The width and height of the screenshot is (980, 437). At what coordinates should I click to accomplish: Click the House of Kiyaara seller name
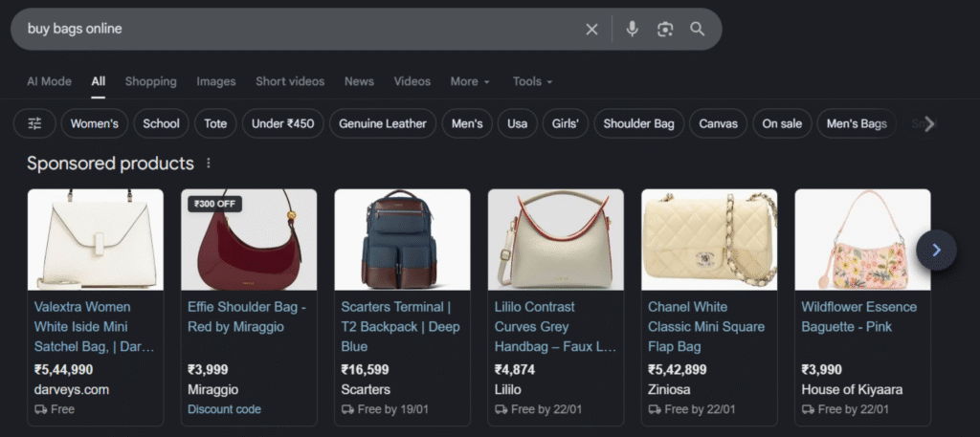click(852, 390)
